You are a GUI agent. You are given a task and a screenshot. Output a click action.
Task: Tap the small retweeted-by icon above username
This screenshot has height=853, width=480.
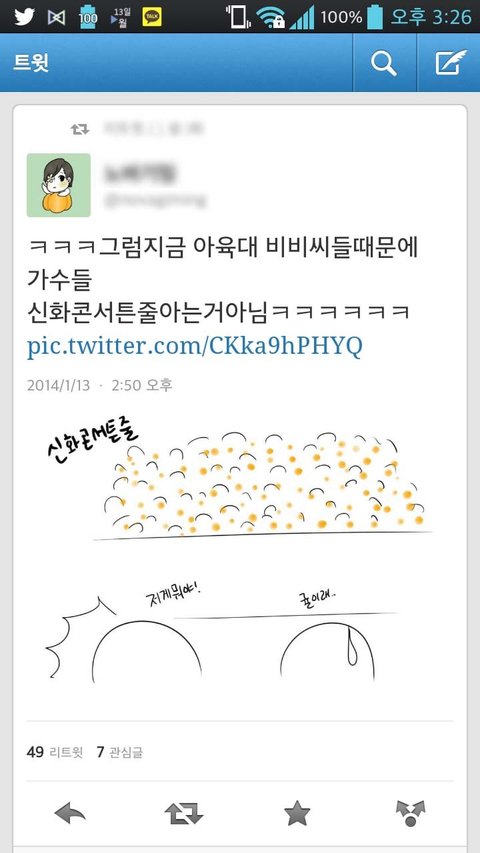point(79,129)
